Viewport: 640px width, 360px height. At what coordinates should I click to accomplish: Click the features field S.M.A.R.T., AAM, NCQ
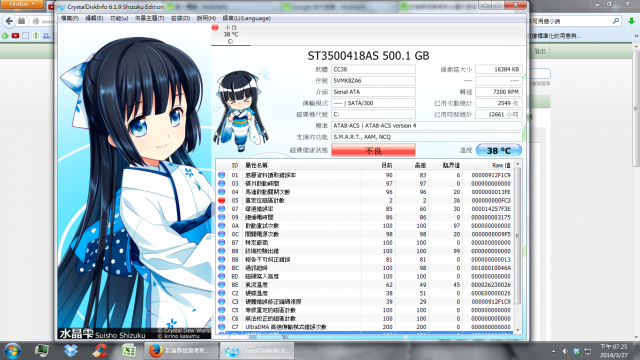tap(427, 137)
